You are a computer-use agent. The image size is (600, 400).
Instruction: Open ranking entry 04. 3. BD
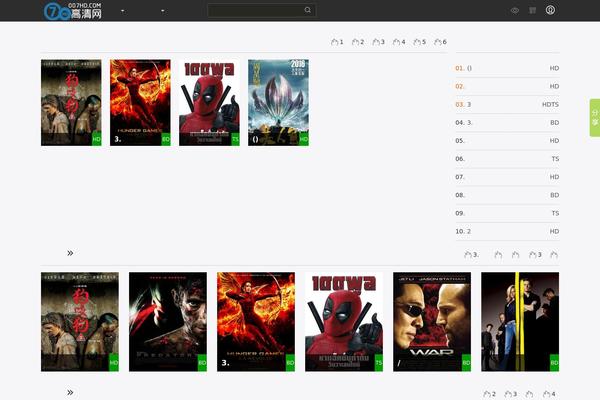tap(507, 122)
